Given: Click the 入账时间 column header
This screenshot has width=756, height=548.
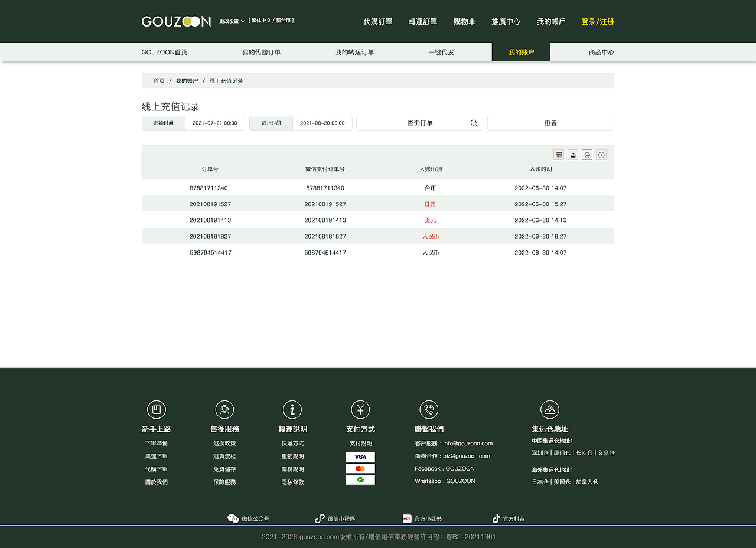Looking at the screenshot, I should coord(540,169).
